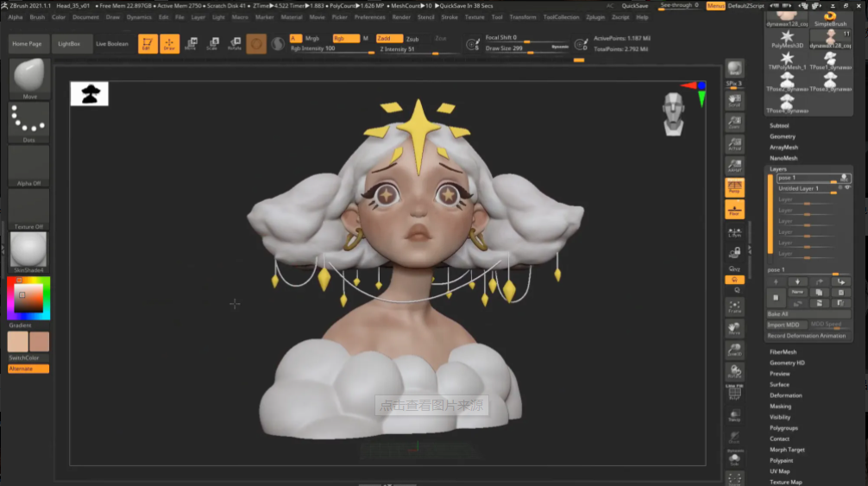This screenshot has height=486, width=868.
Task: Toggle the A button next to Mrgb
Action: 295,38
